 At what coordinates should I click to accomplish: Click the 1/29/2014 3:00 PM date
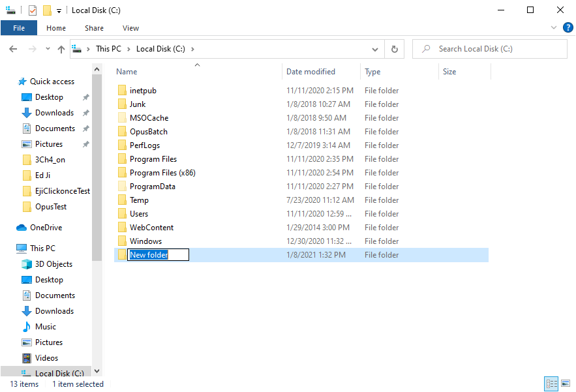(318, 228)
